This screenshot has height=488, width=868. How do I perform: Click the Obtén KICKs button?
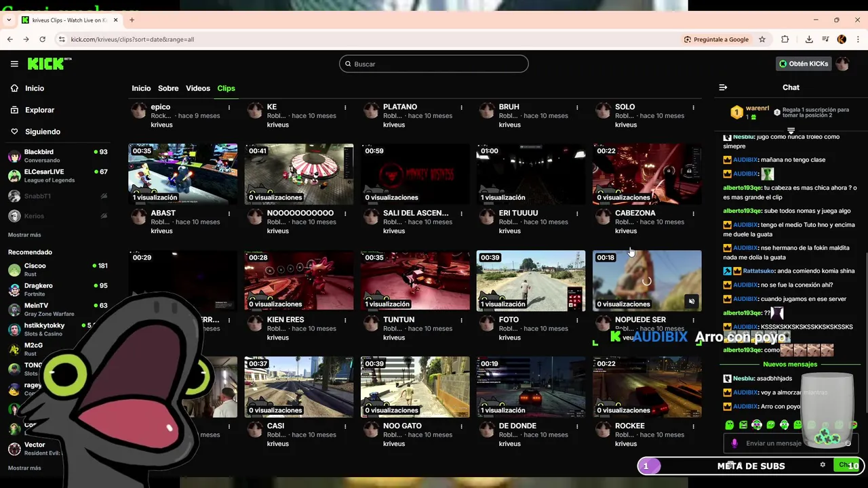(x=804, y=64)
